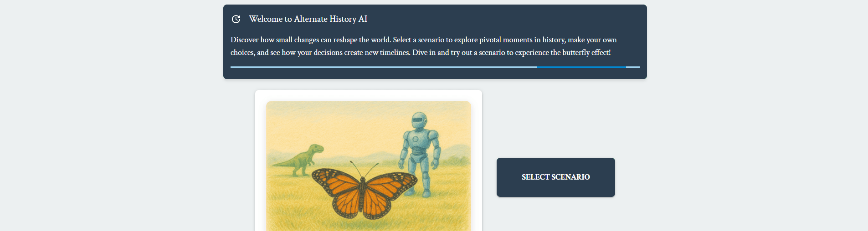The height and width of the screenshot is (231, 868).
Task: Click the Welcome to Alternate History AI heading
Action: point(308,19)
